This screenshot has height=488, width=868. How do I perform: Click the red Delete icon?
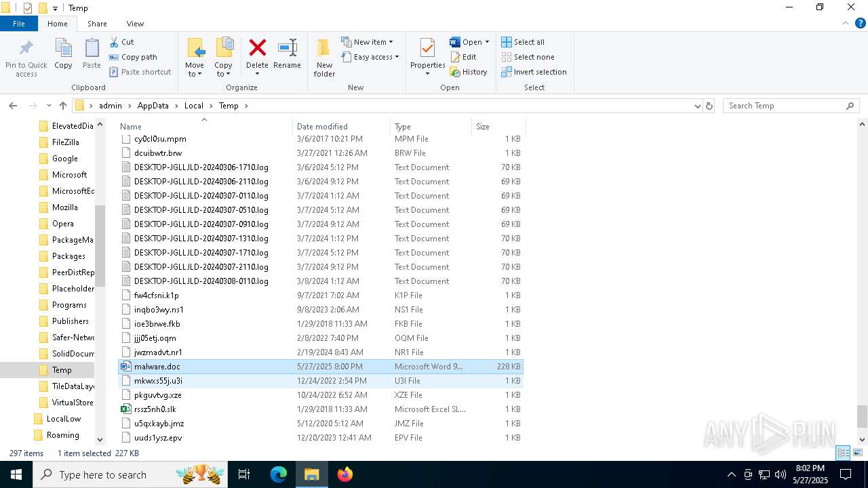pyautogui.click(x=257, y=47)
